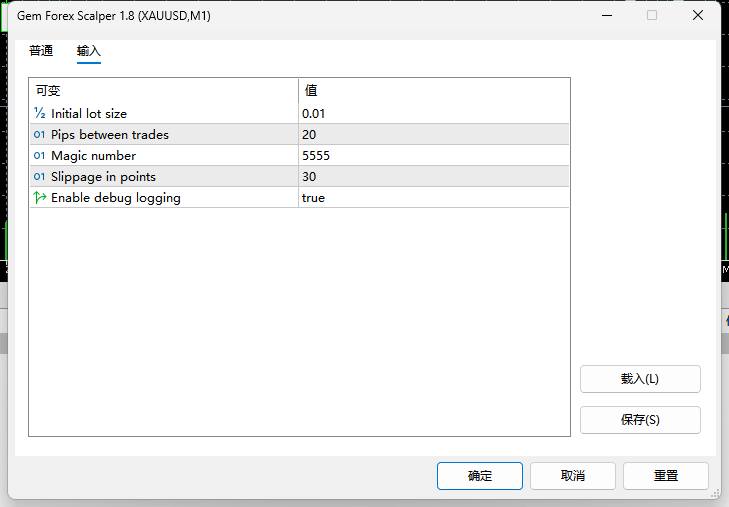The height and width of the screenshot is (507, 729).
Task: Click the 可变 column header
Action: coord(164,91)
